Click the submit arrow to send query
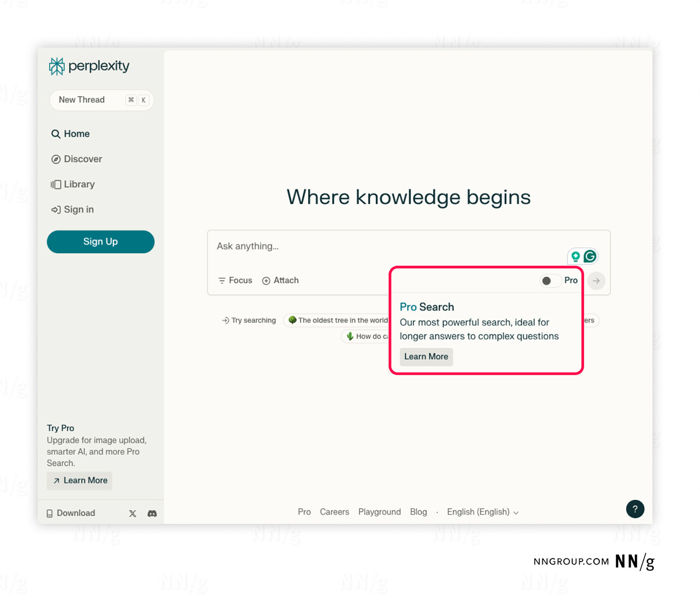 pyautogui.click(x=596, y=281)
